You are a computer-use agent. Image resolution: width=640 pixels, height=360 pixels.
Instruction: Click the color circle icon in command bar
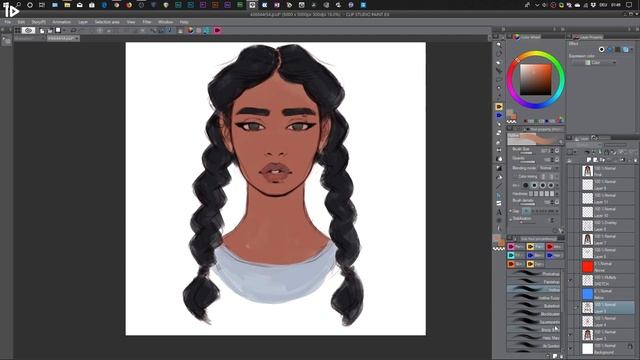pos(191,30)
